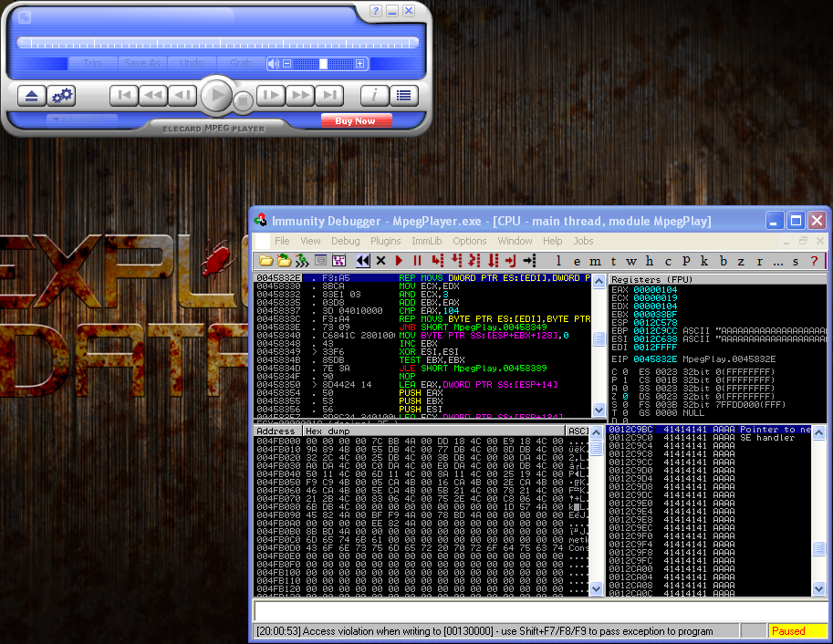Click the rewind button in MPEG Player
Viewport: 833px width, 644px height.
point(153,96)
